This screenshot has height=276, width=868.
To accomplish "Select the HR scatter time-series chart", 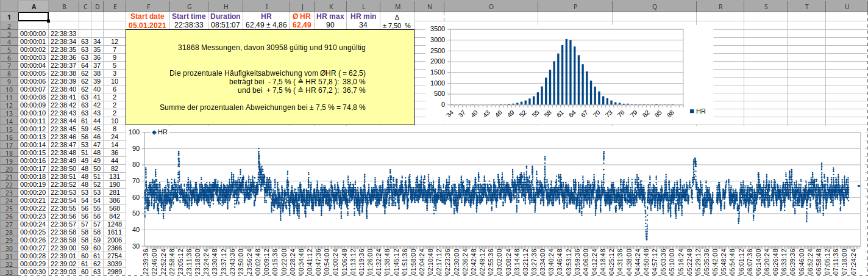I will tap(497, 202).
